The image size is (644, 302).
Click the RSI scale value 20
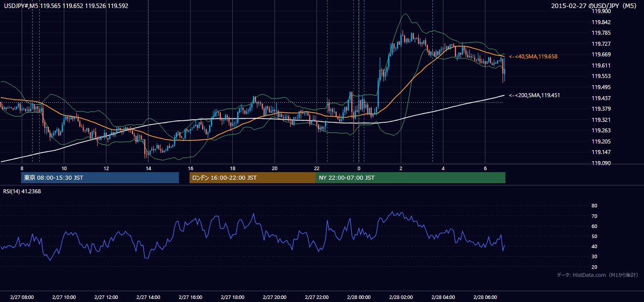[594, 267]
